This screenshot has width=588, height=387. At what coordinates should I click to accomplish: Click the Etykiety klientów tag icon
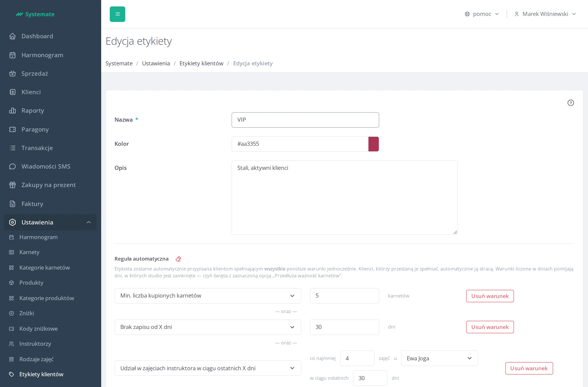11,374
